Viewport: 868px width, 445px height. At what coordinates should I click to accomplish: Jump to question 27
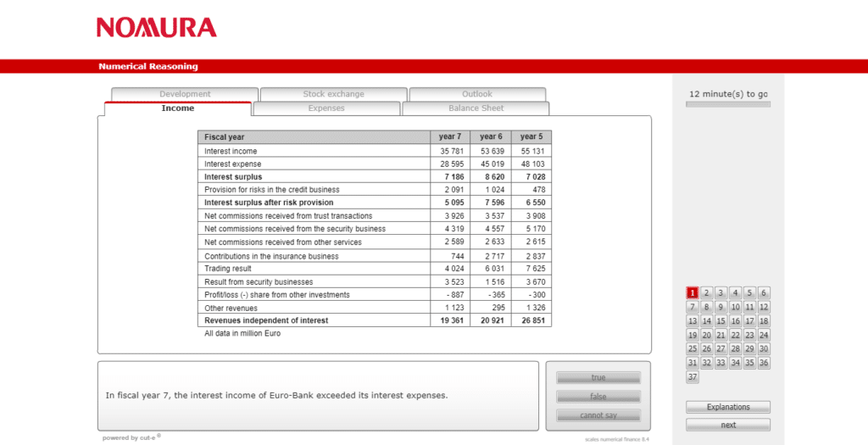click(x=721, y=349)
